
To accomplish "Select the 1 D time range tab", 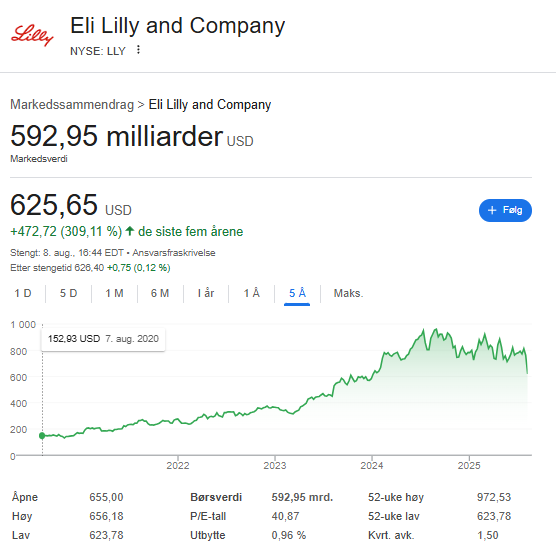I will (x=23, y=293).
